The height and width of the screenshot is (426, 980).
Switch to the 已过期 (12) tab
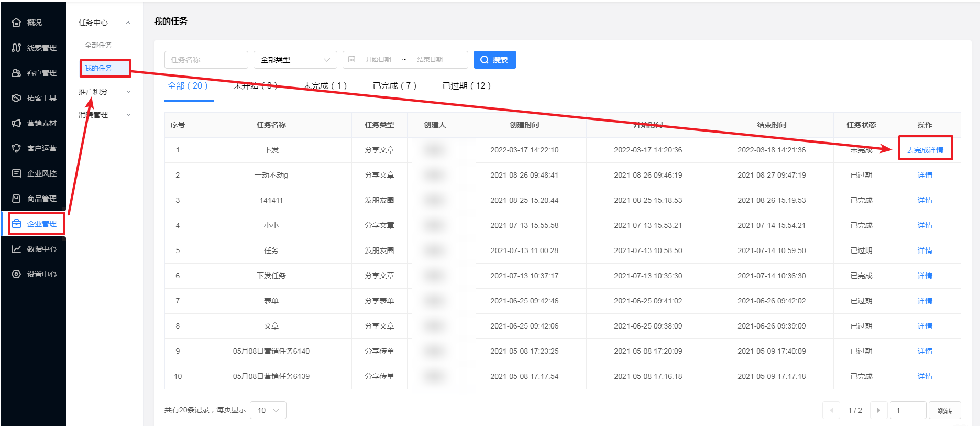[x=467, y=85]
